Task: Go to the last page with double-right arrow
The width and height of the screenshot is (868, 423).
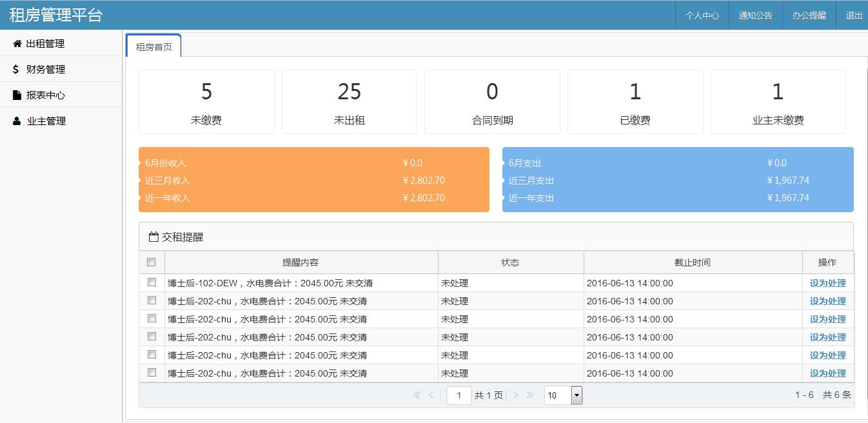Action: pyautogui.click(x=530, y=395)
